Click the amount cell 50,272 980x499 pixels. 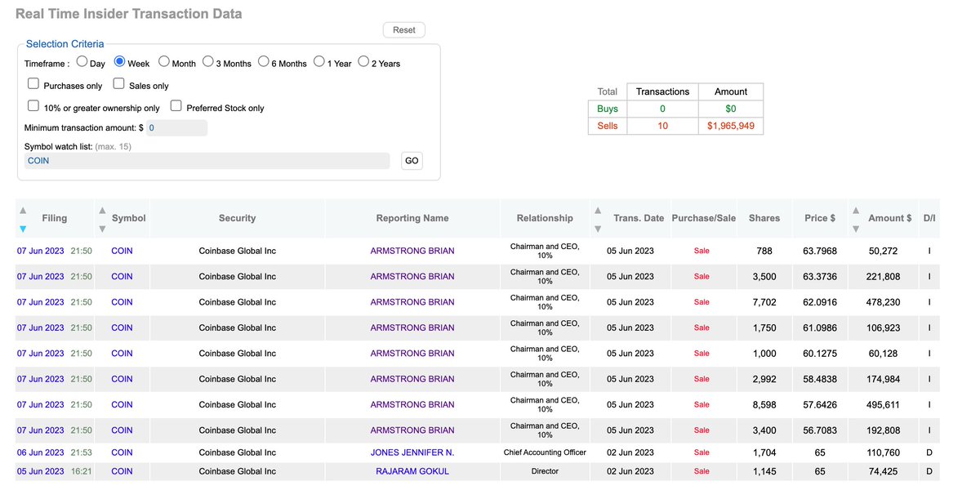pos(882,251)
